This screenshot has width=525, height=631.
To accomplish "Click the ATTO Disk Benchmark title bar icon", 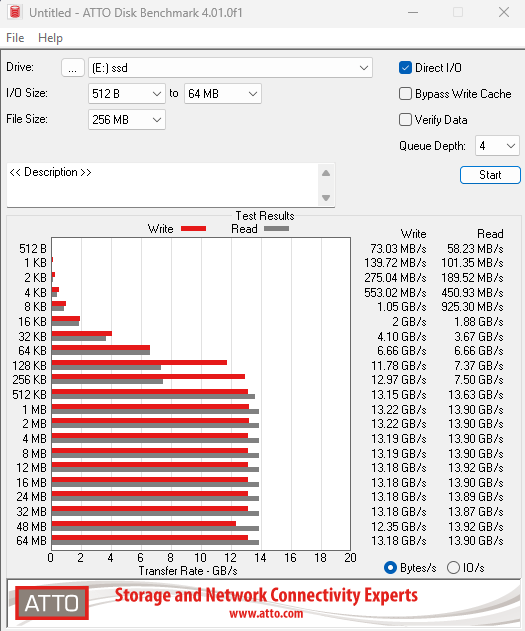I will (x=15, y=12).
